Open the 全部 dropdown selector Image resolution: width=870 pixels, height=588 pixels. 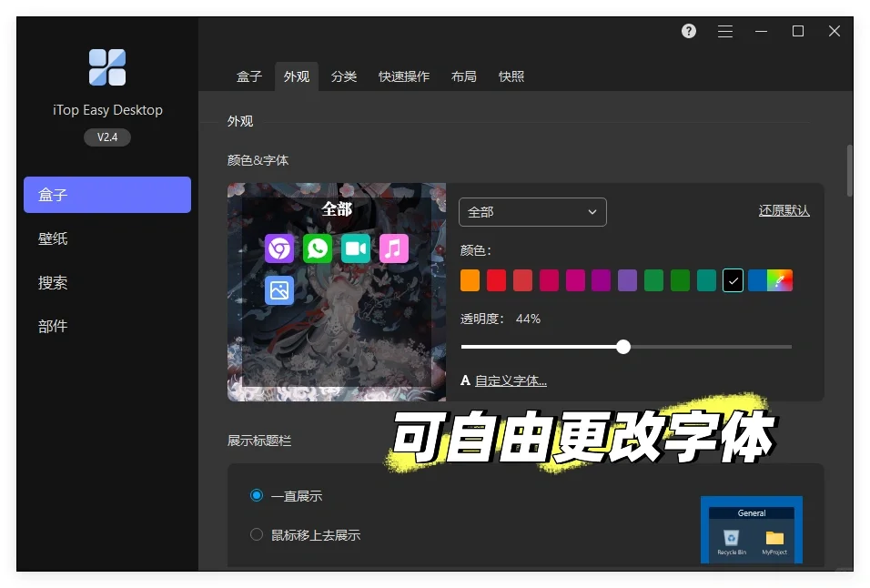[532, 211]
